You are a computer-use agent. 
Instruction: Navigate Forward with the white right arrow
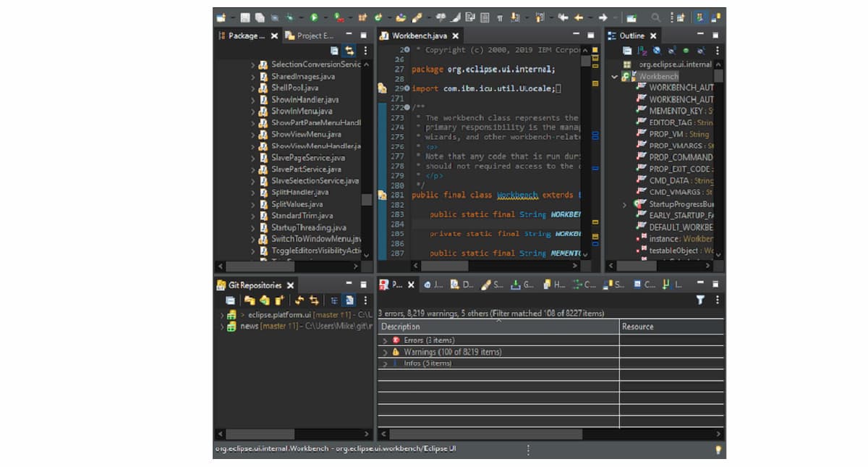click(603, 17)
